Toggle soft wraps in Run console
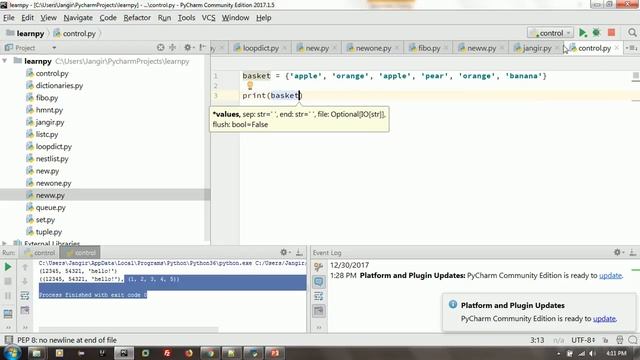640x360 pixels. pyautogui.click(x=24, y=296)
